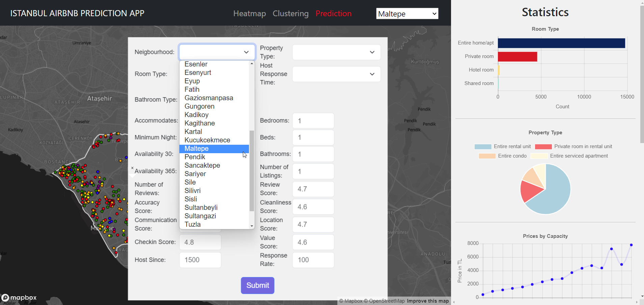Switch to the Clustering view
The height and width of the screenshot is (305, 644).
pos(290,13)
